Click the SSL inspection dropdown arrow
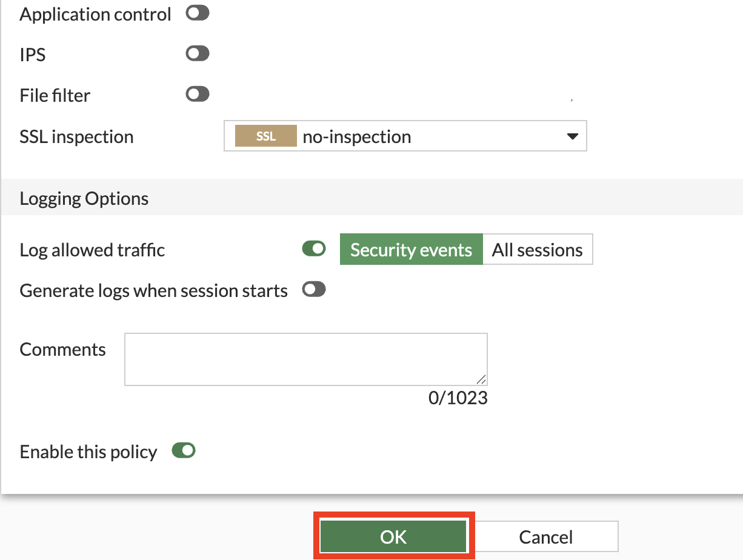 (x=571, y=137)
